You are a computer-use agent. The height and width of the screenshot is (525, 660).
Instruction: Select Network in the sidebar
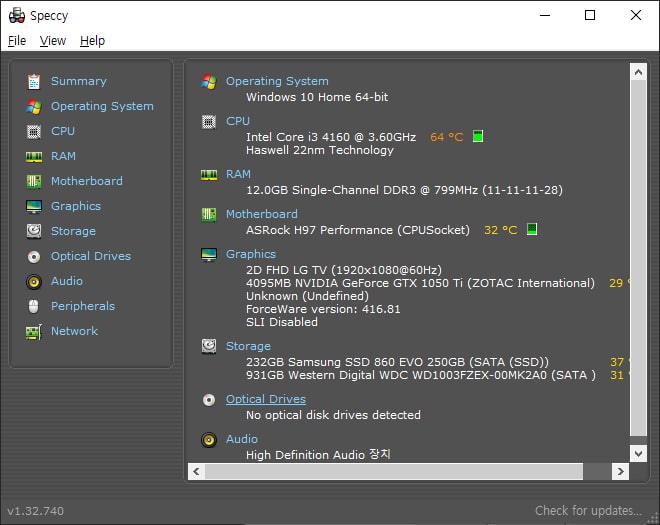[75, 331]
